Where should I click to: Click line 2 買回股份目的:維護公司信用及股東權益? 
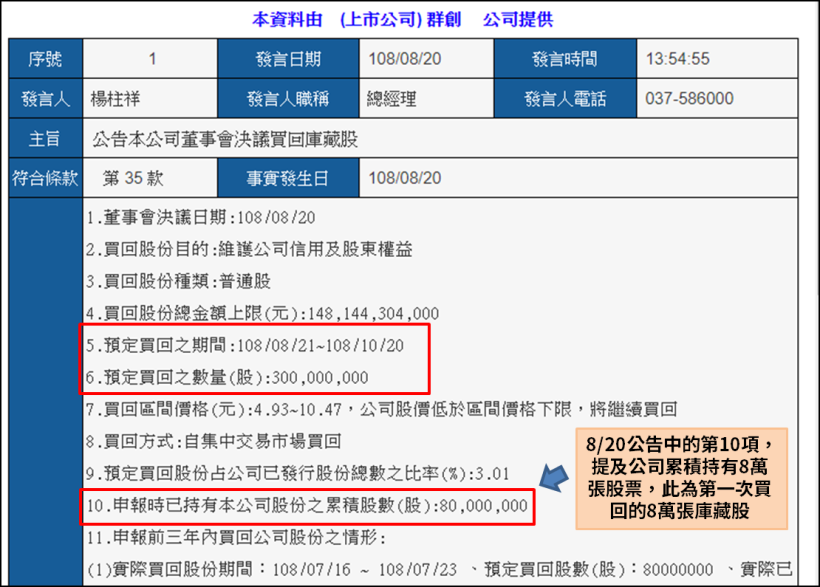(x=249, y=249)
